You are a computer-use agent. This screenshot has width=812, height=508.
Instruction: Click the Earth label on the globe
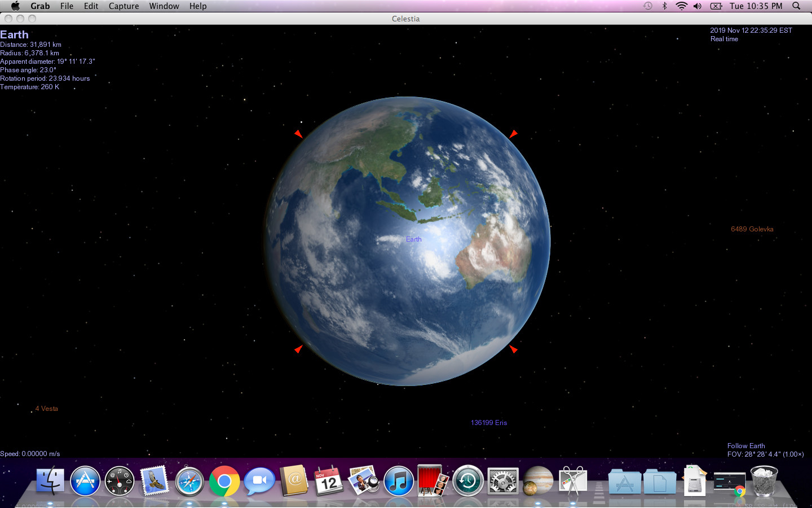(413, 239)
